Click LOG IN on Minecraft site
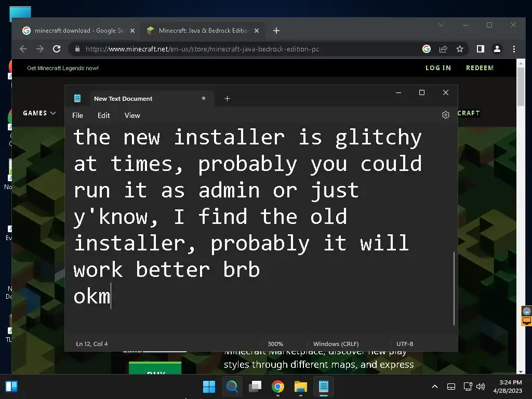532x399 pixels. tap(438, 68)
